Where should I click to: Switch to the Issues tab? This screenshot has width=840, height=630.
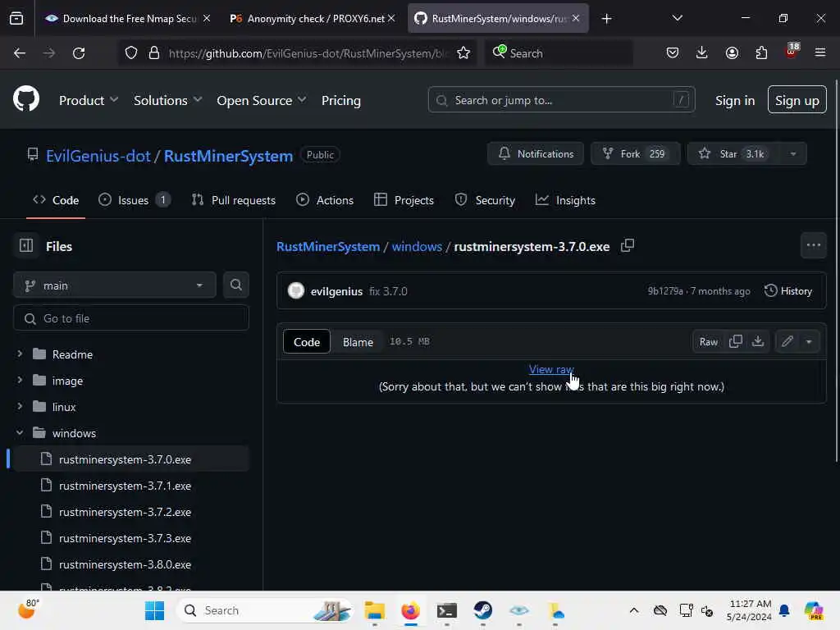click(135, 200)
